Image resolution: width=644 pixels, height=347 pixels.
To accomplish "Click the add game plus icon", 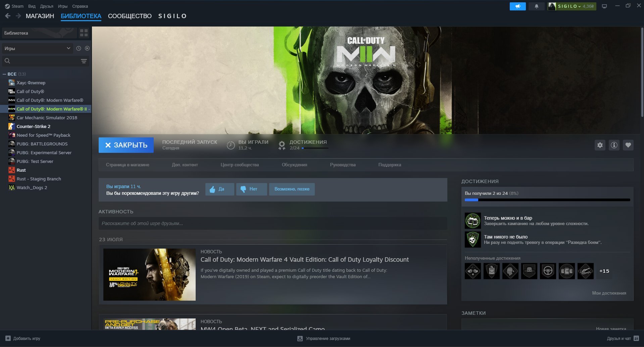I will click(x=8, y=338).
